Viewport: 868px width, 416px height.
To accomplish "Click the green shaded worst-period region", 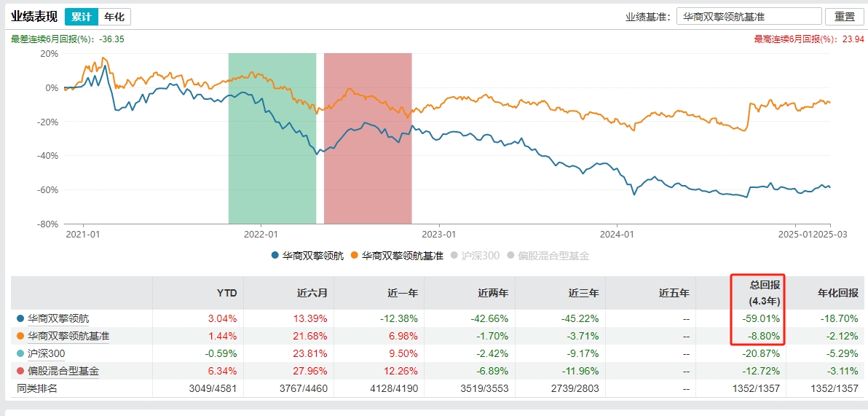I will [272, 138].
